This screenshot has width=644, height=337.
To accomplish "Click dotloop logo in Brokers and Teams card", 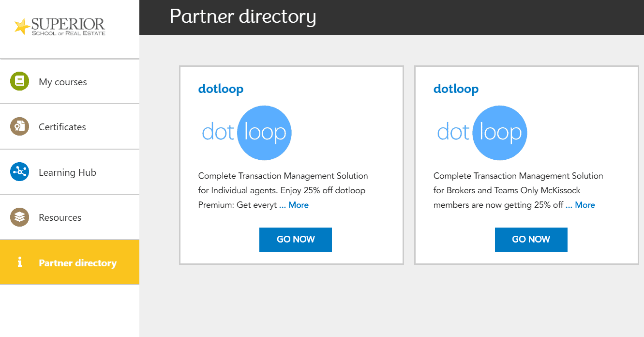I will pyautogui.click(x=482, y=133).
